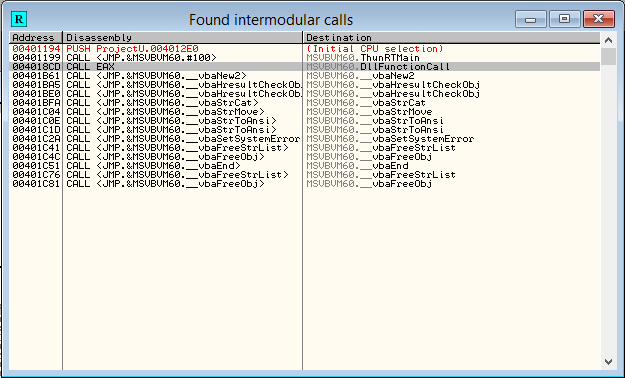The image size is (625, 378).
Task: Select PUSH ProjectU.004012E0 instruction
Action: click(132, 49)
